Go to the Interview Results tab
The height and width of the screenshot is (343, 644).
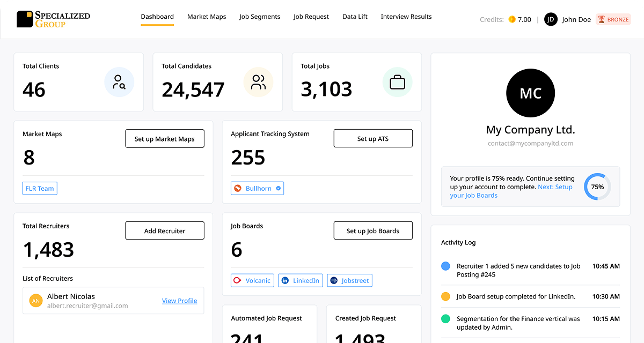coord(406,17)
